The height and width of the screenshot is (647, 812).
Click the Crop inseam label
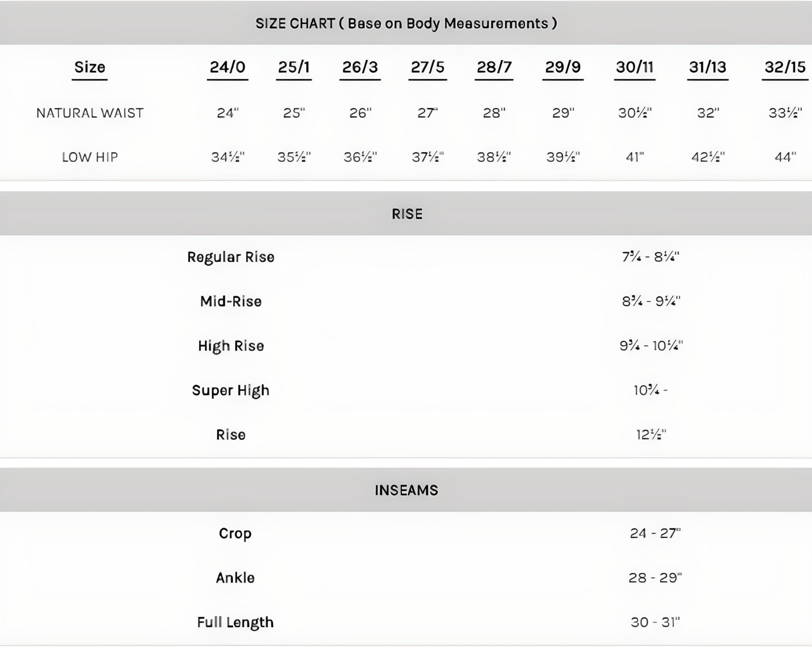point(235,533)
